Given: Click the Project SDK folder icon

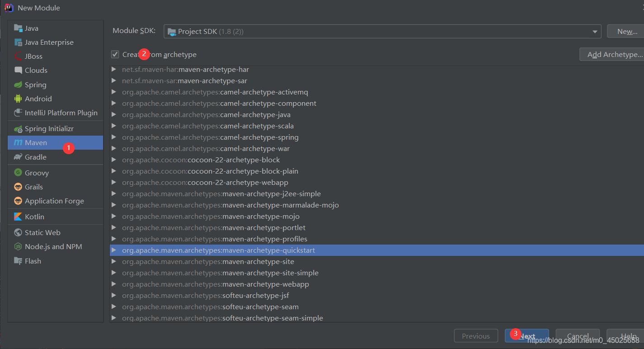Looking at the screenshot, I should [x=172, y=32].
